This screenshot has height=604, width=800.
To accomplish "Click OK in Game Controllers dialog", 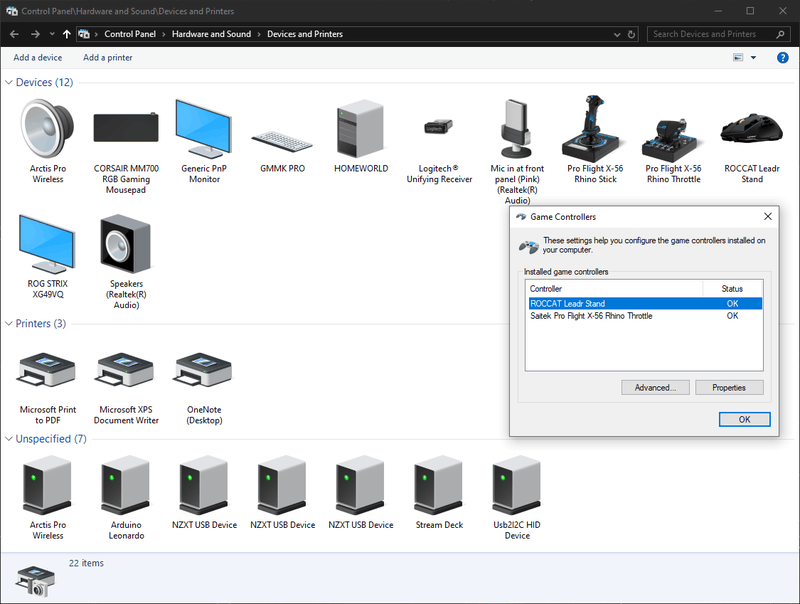I will click(744, 419).
